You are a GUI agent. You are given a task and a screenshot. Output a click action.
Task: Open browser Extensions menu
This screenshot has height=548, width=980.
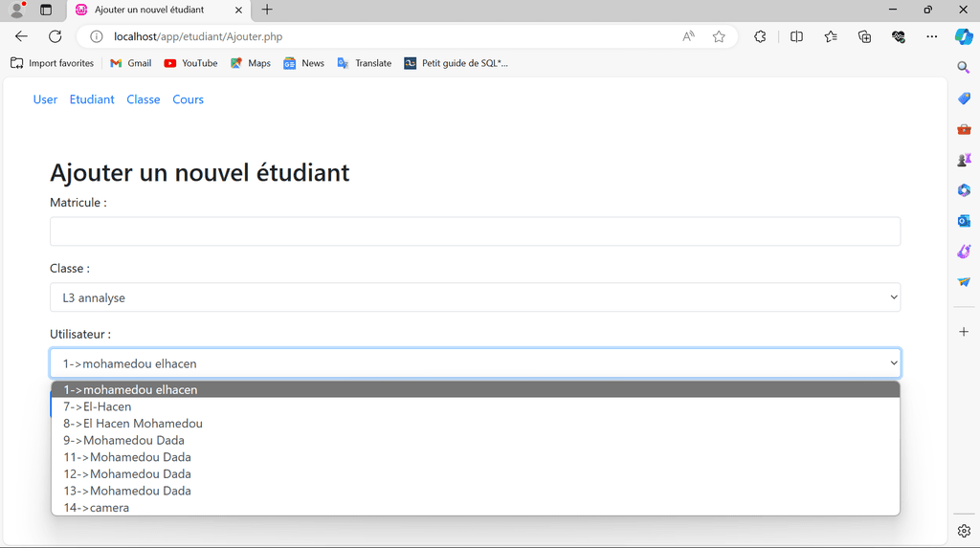coord(760,36)
